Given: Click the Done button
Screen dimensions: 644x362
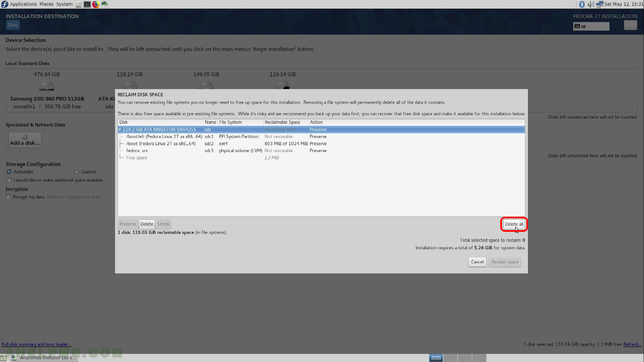Looking at the screenshot, I should (x=13, y=25).
